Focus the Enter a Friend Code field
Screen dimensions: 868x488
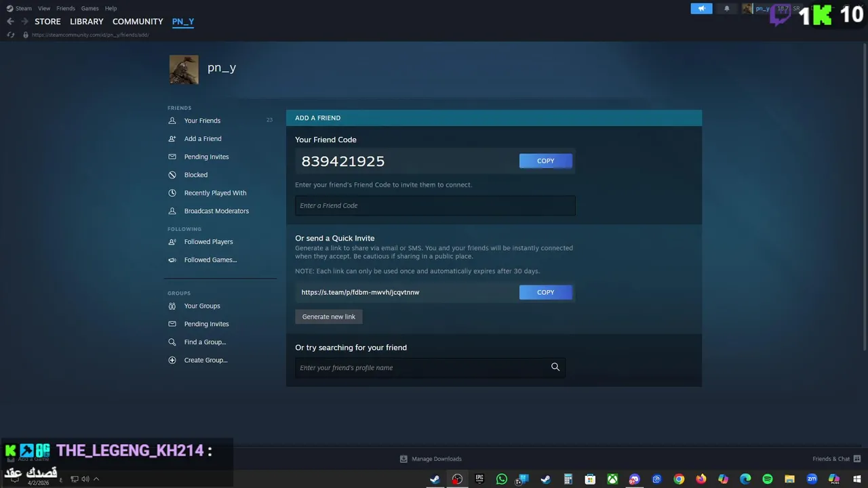click(x=435, y=205)
